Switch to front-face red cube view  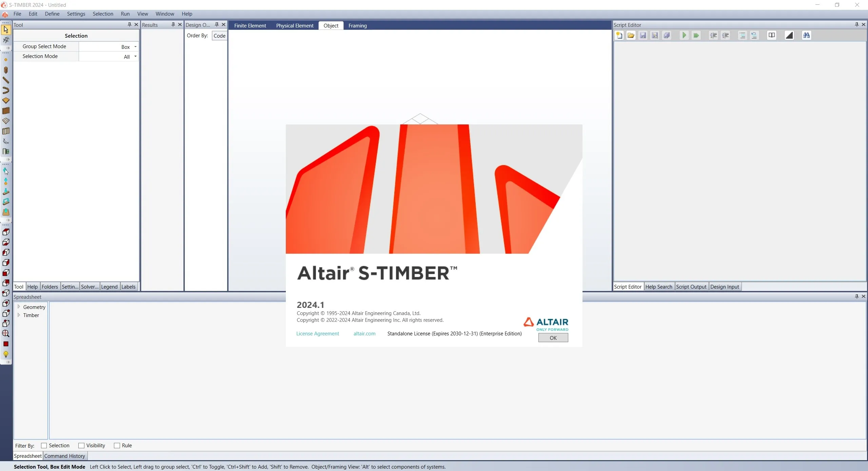pos(6,273)
